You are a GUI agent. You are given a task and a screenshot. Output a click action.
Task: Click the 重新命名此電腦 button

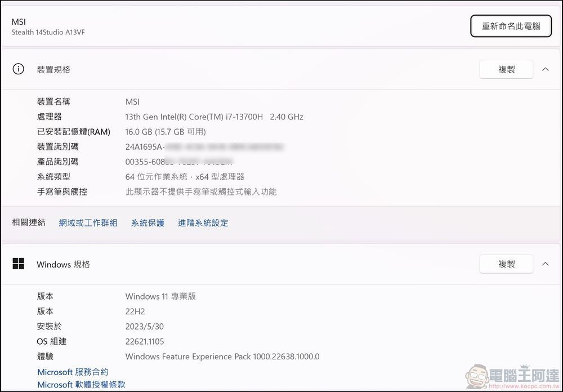click(510, 25)
